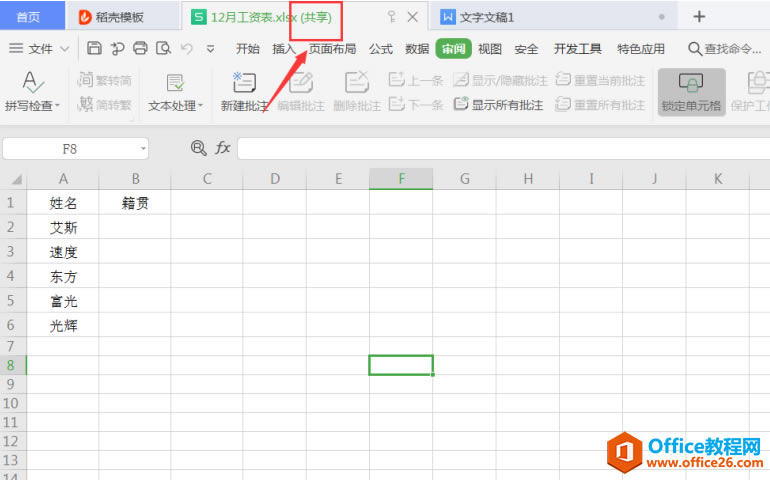770x480 pixels.
Task: Click the zoom magnifier beside fx
Action: [198, 147]
